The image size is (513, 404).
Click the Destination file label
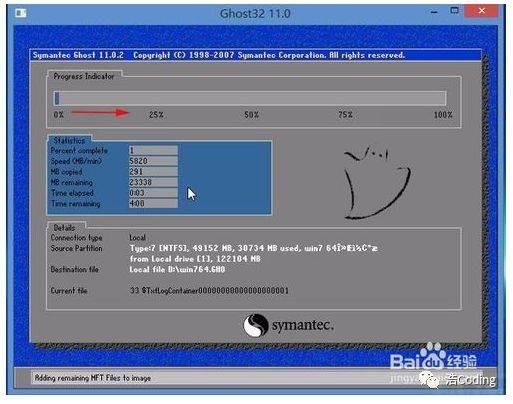[75, 269]
